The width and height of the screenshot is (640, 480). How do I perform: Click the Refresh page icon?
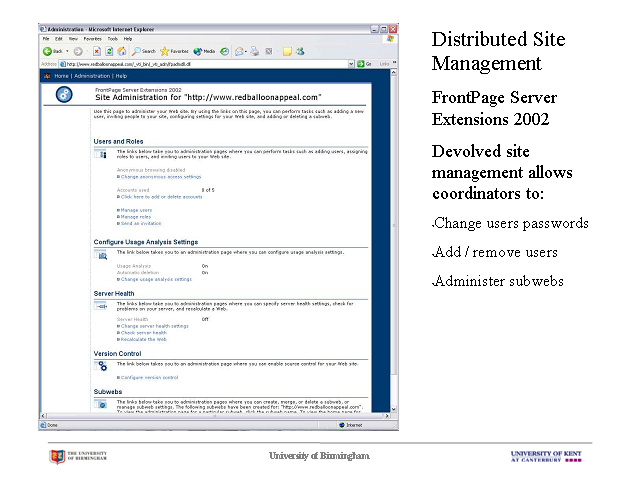(x=109, y=51)
